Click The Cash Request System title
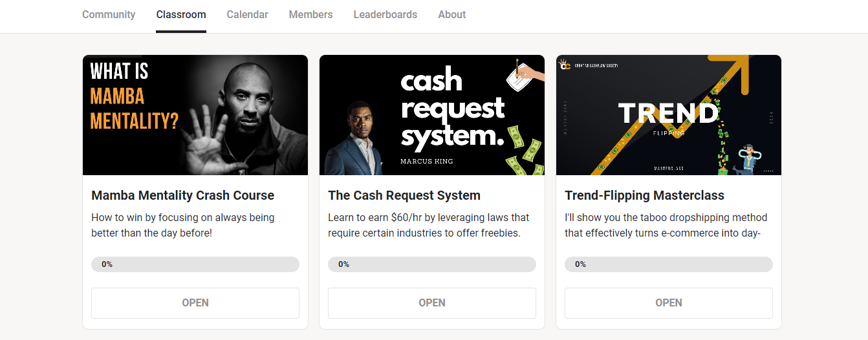The image size is (868, 340). (404, 195)
